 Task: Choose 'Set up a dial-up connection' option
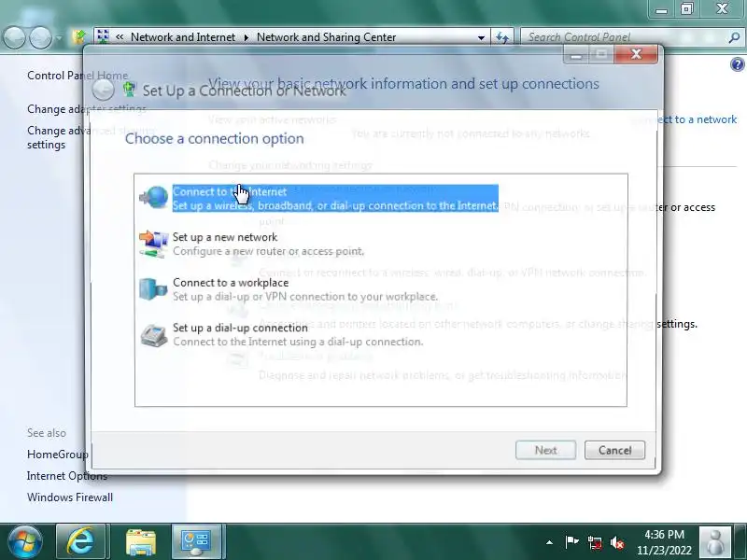298,334
